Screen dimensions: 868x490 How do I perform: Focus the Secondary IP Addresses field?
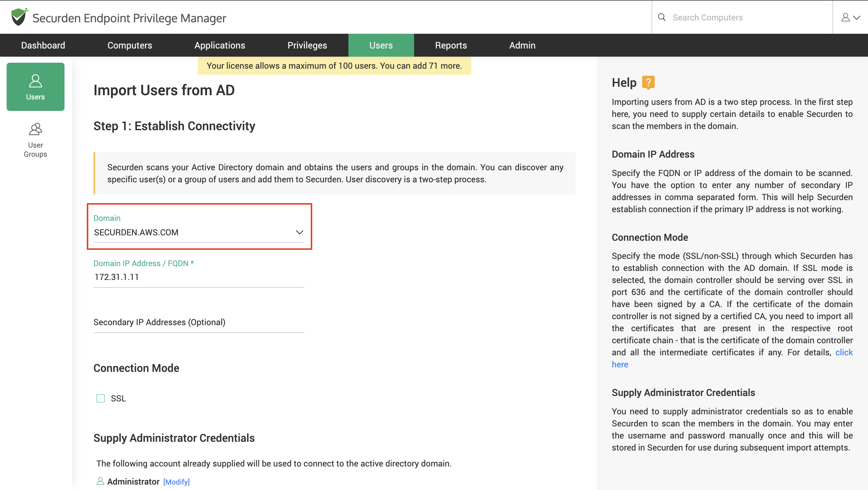click(x=199, y=322)
